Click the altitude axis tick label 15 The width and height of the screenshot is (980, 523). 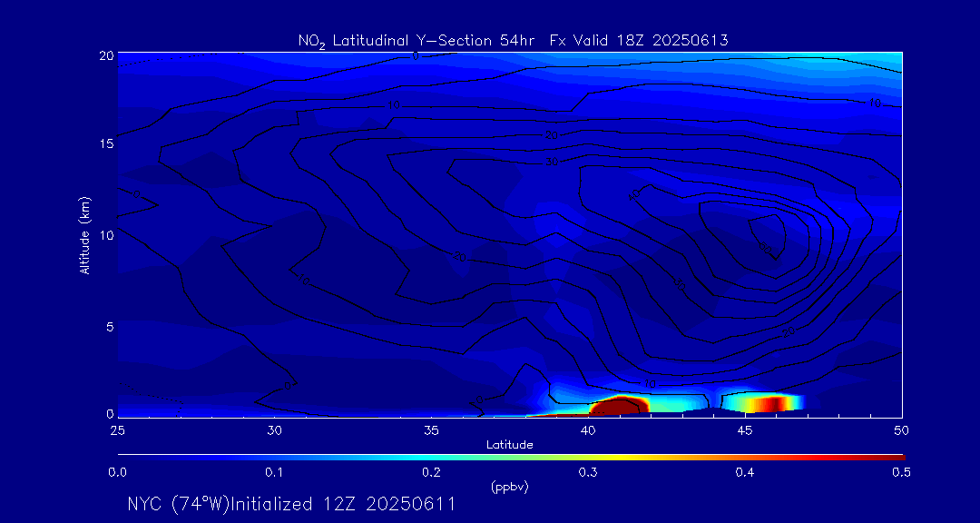point(105,144)
